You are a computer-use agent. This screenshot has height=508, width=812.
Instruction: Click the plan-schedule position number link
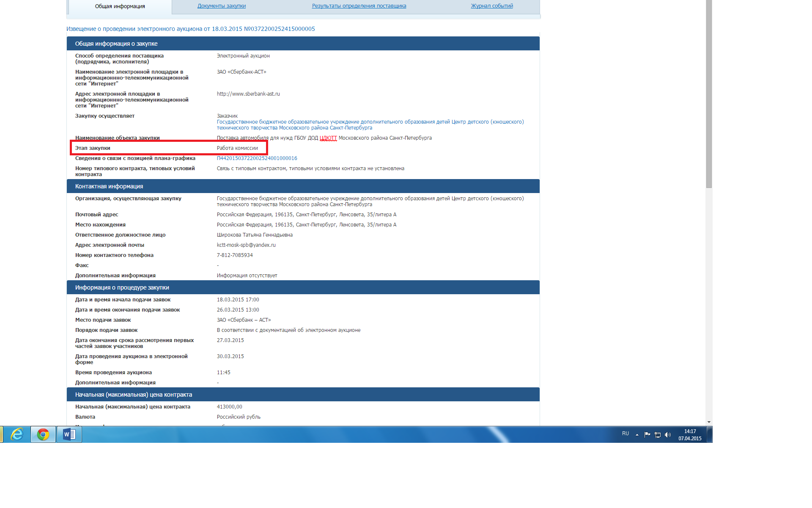point(257,158)
